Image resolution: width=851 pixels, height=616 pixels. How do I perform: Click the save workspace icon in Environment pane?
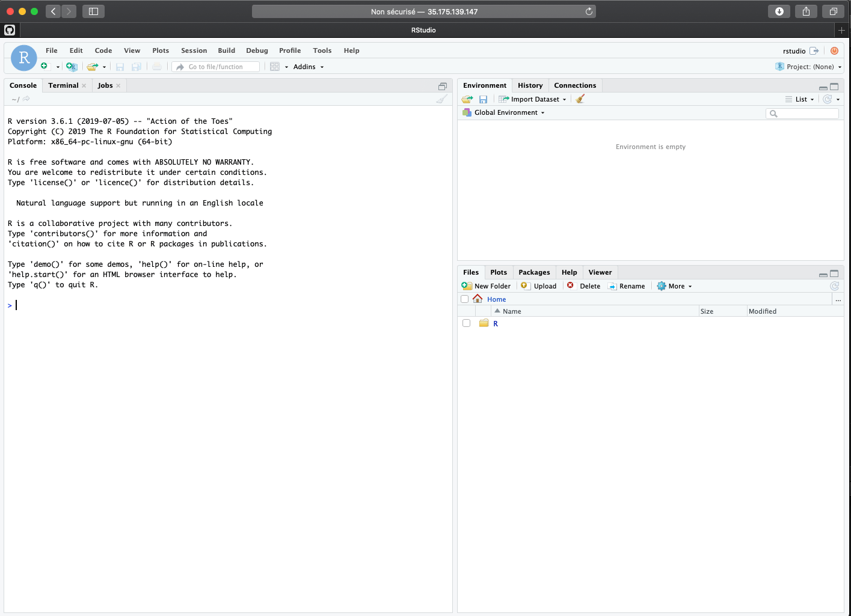click(483, 99)
